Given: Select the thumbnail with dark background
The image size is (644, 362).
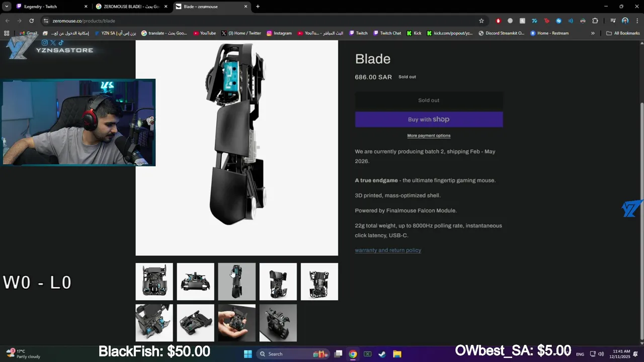Looking at the screenshot, I should (278, 323).
